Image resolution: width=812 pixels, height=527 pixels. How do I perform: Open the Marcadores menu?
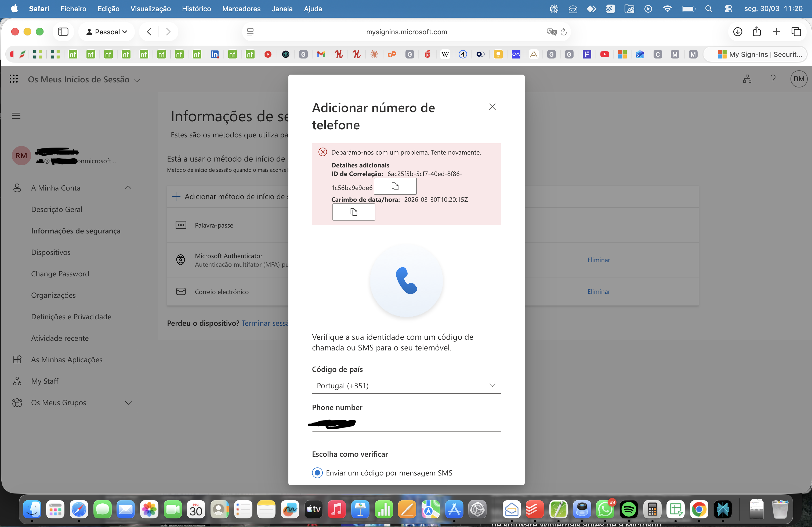pyautogui.click(x=241, y=9)
